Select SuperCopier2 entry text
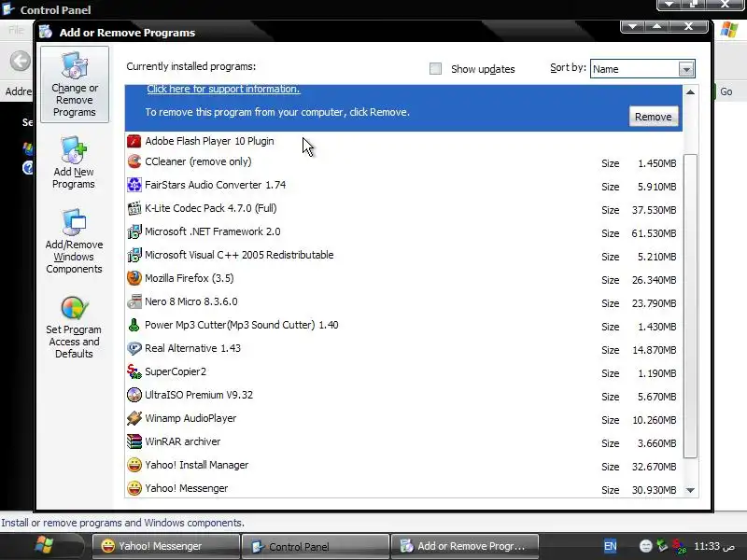This screenshot has width=747, height=560. (x=176, y=371)
